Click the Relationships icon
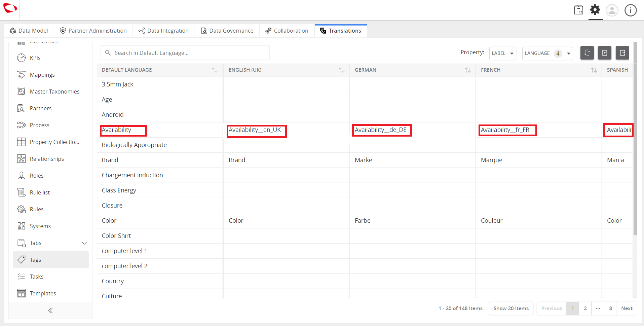The height and width of the screenshot is (326, 644). pyautogui.click(x=21, y=159)
